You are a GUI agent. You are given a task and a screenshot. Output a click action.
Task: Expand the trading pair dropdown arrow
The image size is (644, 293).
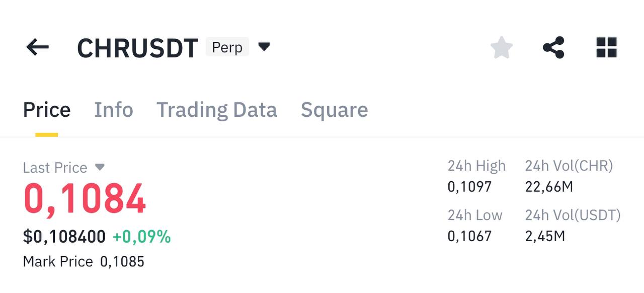click(264, 47)
